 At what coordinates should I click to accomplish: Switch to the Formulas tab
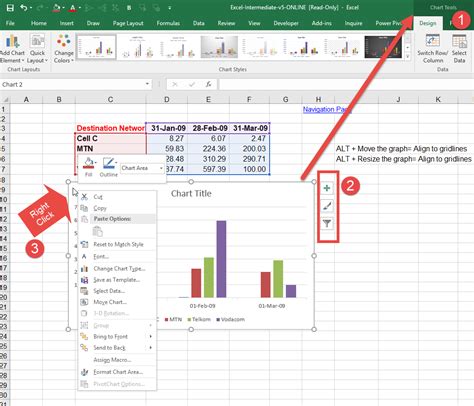click(x=168, y=23)
